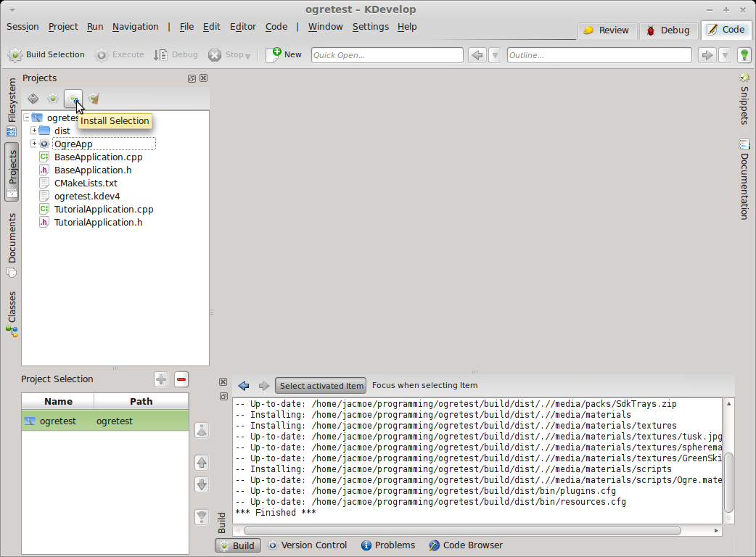Image resolution: width=756 pixels, height=557 pixels.
Task: Open the Stop dropdown arrow
Action: 248,57
